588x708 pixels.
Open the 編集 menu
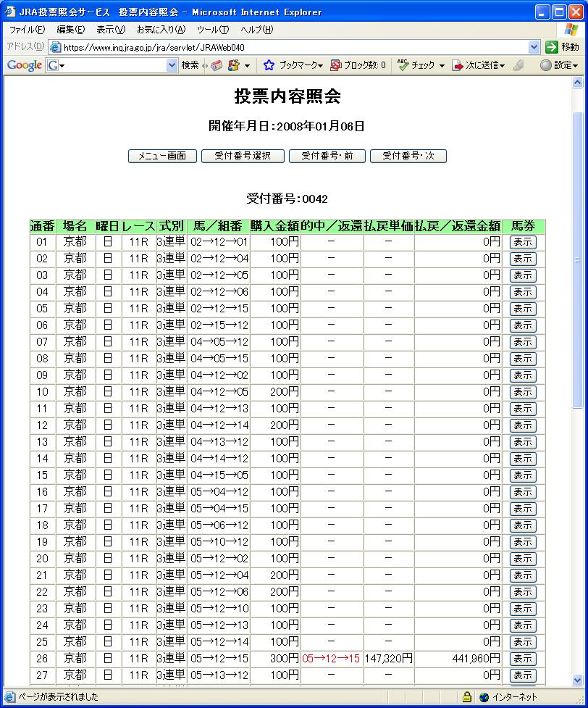[x=70, y=30]
